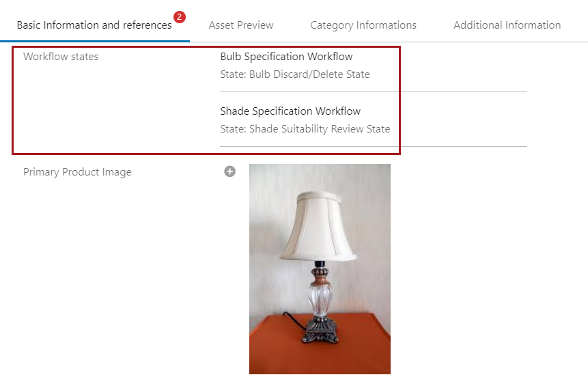Switch to the Asset Preview tab
The height and width of the screenshot is (377, 588).
241,25
